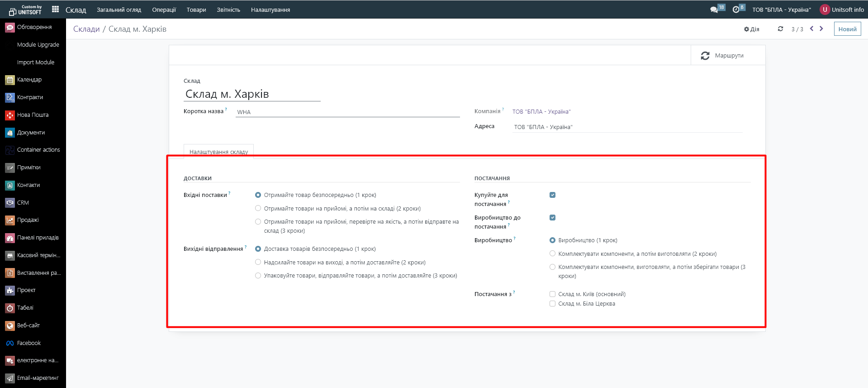Screen dimensions: 868x388
Task: Select three-step outgoing shipments radio option
Action: (258, 276)
